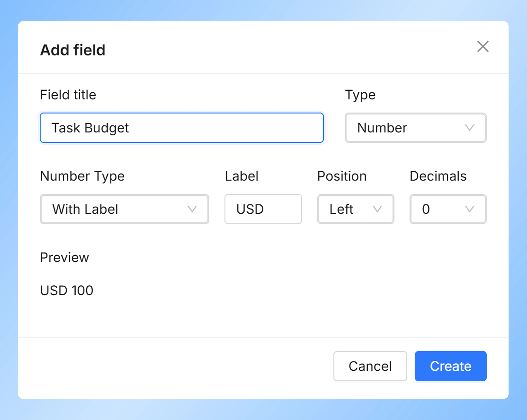Click the Preview section heading

click(64, 257)
